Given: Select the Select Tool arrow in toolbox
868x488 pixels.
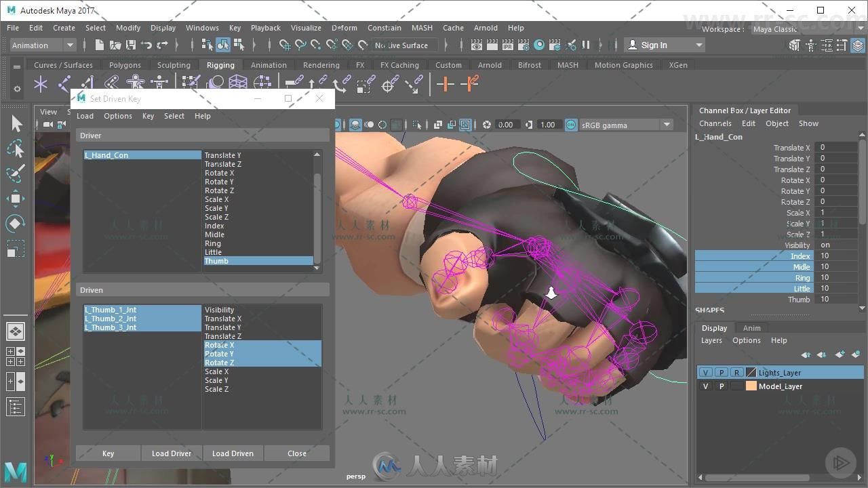Looking at the screenshot, I should point(16,123).
